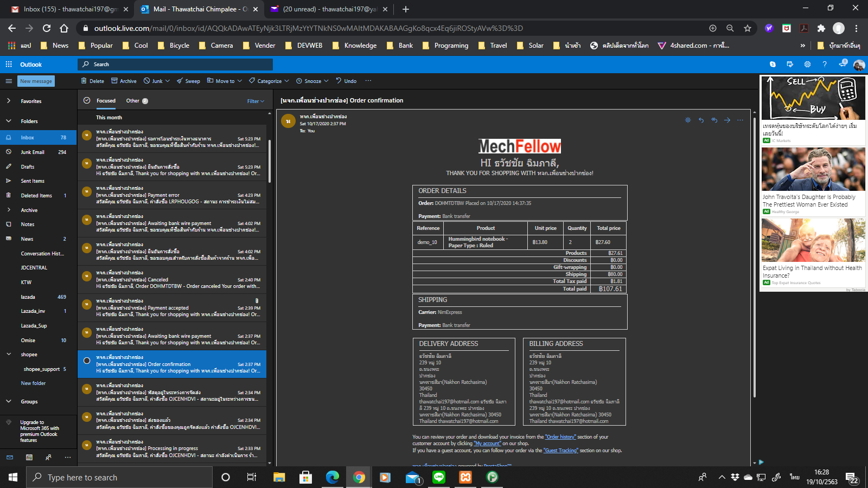Select the Processing in progress message avatar
Screen dimensions: 868x488
pos(87,445)
